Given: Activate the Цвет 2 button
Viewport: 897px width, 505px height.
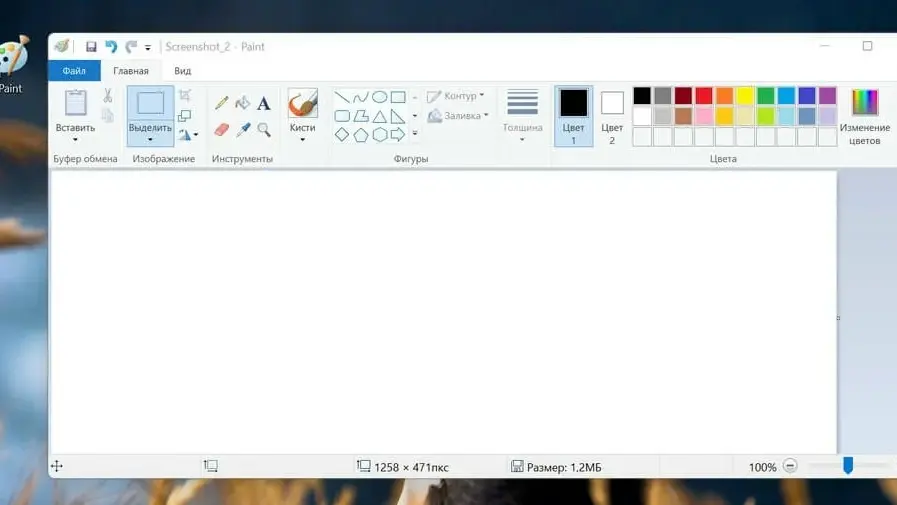Looking at the screenshot, I should (612, 116).
